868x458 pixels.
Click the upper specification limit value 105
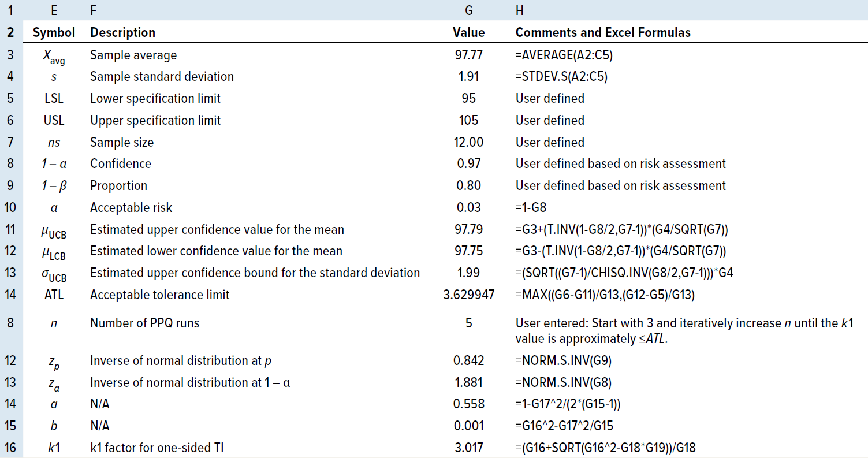pyautogui.click(x=468, y=120)
